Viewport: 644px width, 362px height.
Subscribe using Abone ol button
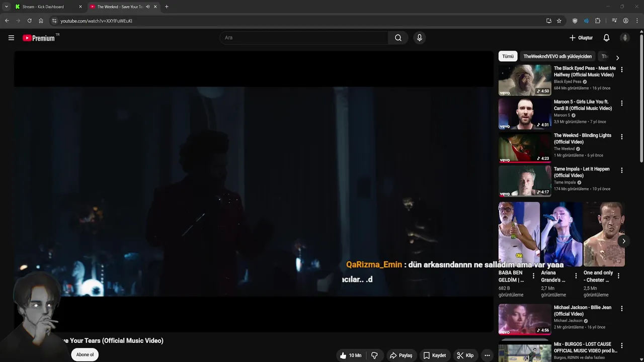[85, 354]
